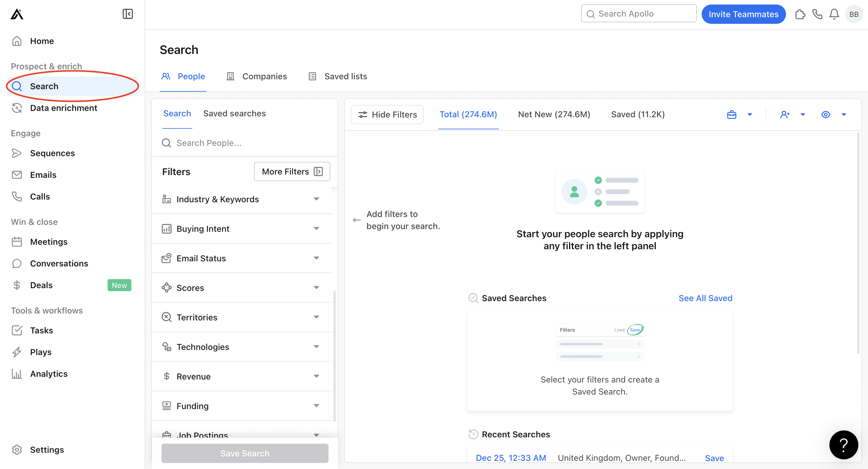Click the extensions puzzle icon in header
This screenshot has height=469, width=868.
[x=800, y=14]
